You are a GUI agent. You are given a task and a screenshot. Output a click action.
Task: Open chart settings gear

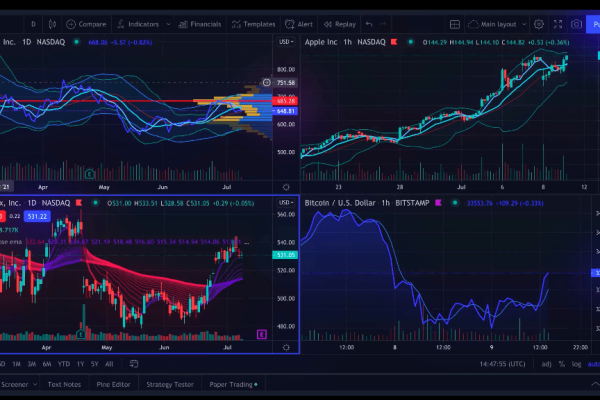tap(539, 23)
